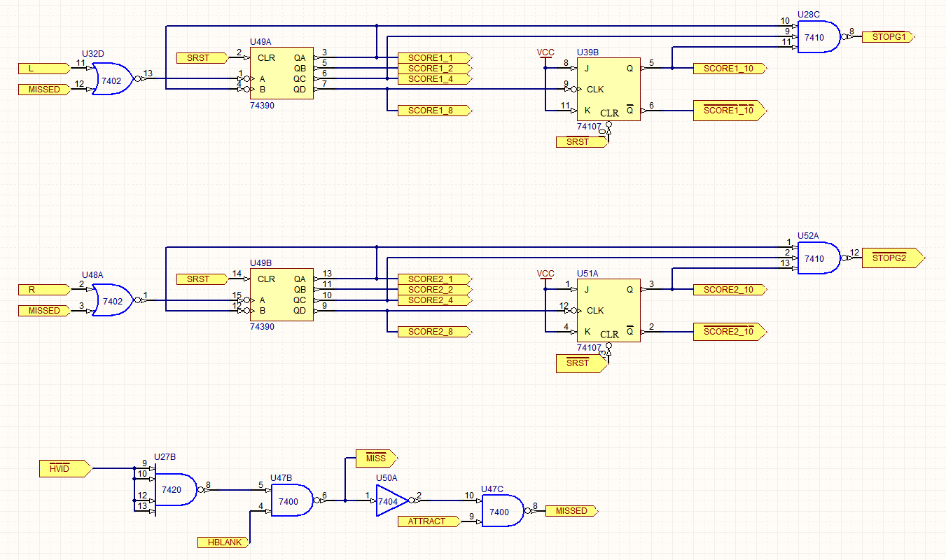
Task: Select the SCORE2_10 port on U51A pin 3
Action: [730, 290]
